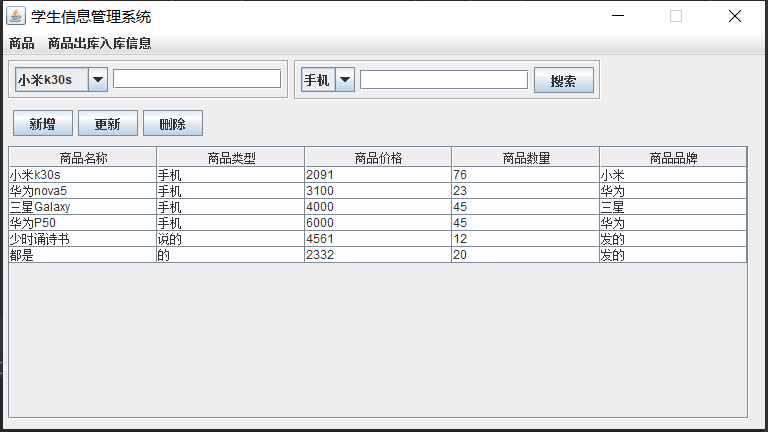
Task: Maximize the window
Action: coord(676,16)
